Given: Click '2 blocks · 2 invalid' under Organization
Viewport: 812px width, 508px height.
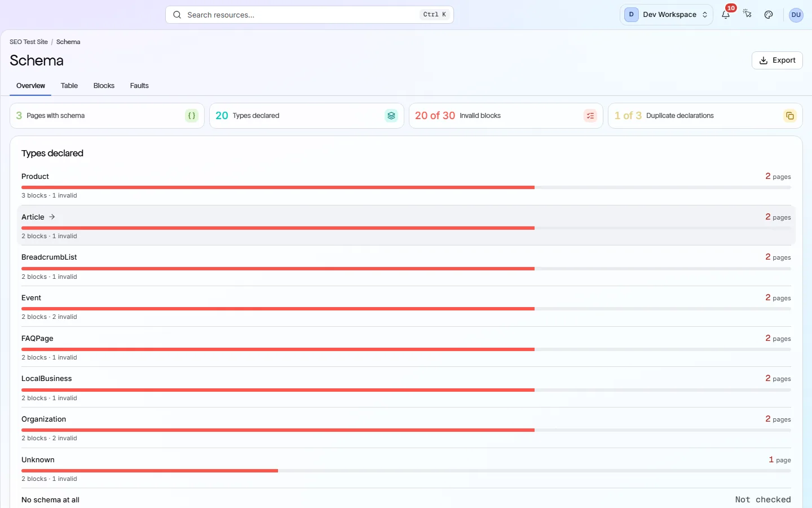Looking at the screenshot, I should (49, 438).
